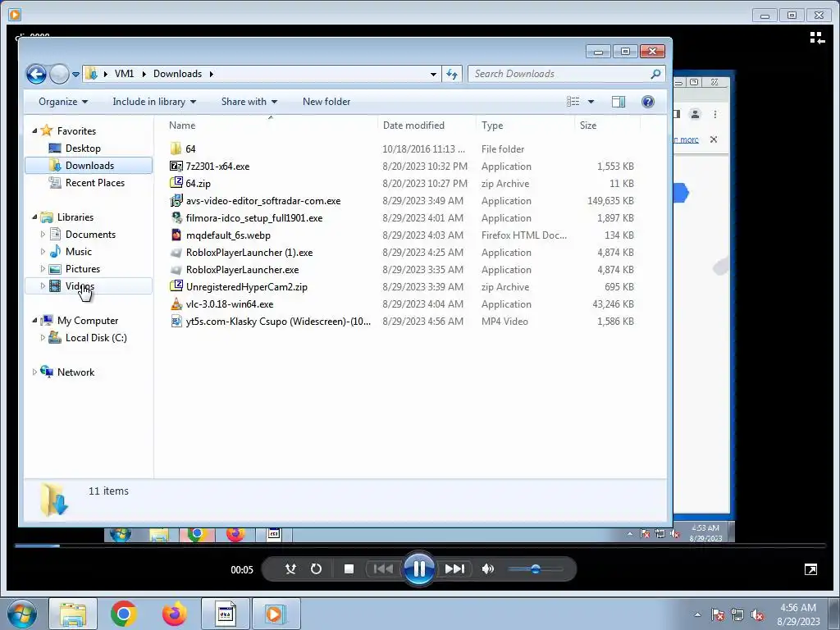Open address bar history dropdown
The image size is (840, 630).
(x=433, y=75)
